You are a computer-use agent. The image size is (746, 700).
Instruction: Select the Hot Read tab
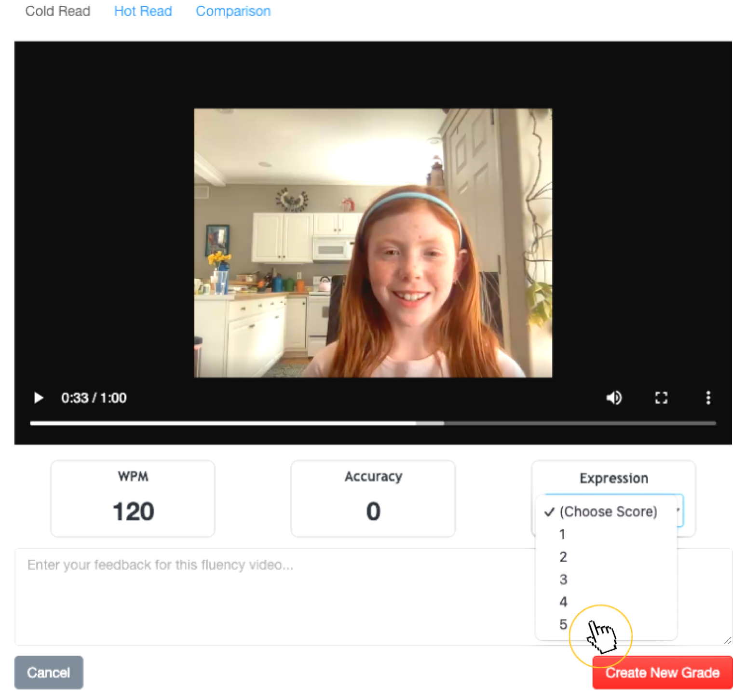click(143, 11)
